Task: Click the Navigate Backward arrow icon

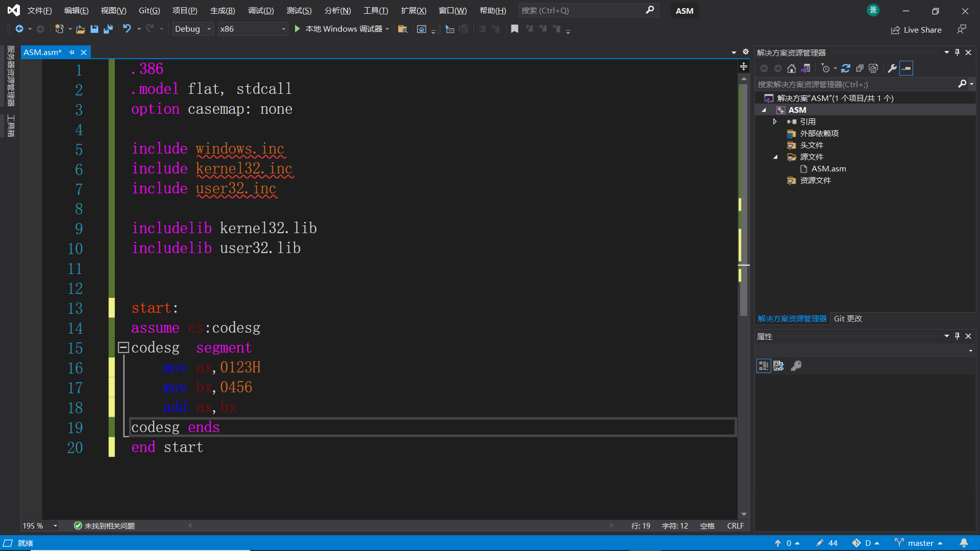Action: tap(19, 29)
